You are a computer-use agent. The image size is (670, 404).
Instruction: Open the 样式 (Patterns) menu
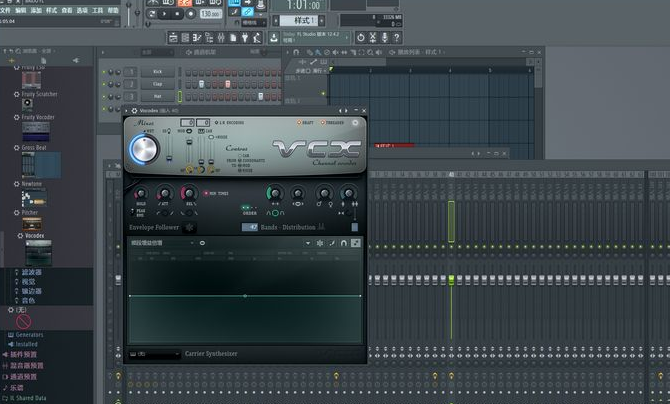(51, 10)
